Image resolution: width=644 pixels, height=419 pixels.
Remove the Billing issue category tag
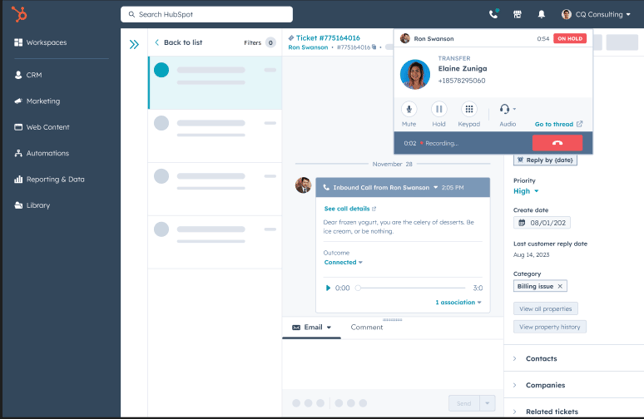560,286
